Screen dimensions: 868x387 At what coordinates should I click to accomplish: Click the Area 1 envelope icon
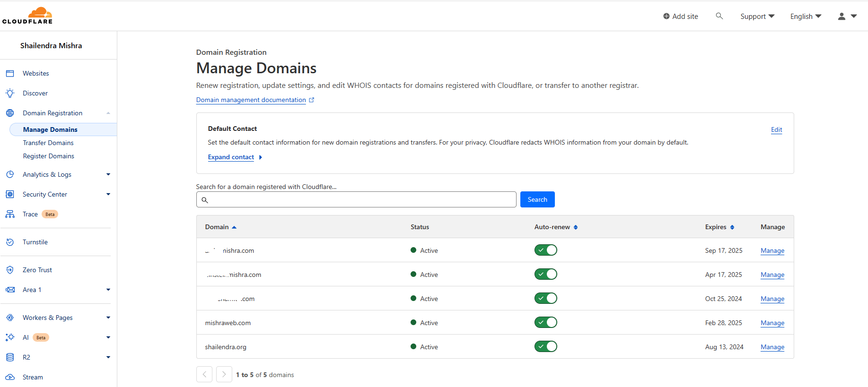10,290
